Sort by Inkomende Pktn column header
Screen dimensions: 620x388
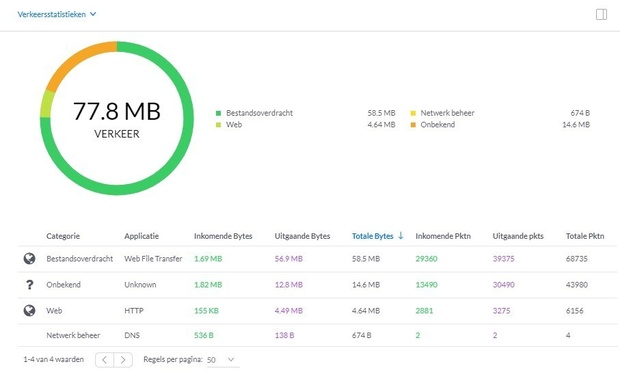(x=443, y=236)
